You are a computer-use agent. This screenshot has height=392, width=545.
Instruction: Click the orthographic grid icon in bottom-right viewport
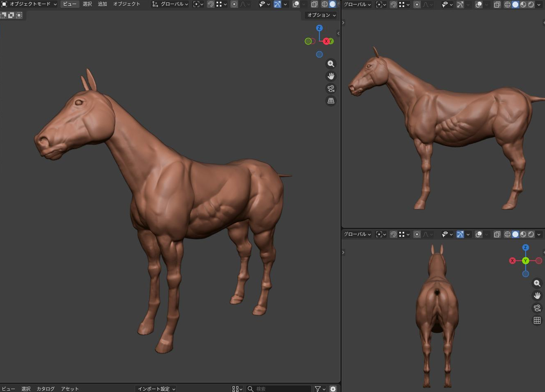[x=537, y=320]
